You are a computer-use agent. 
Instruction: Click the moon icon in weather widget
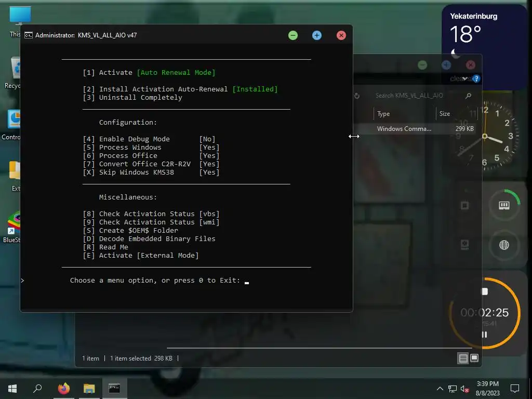(x=455, y=54)
